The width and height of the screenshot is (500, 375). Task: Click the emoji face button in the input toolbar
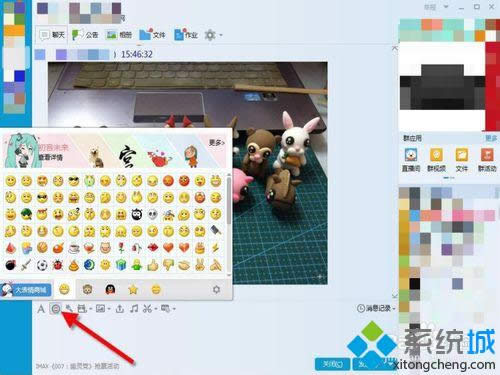tap(56, 309)
